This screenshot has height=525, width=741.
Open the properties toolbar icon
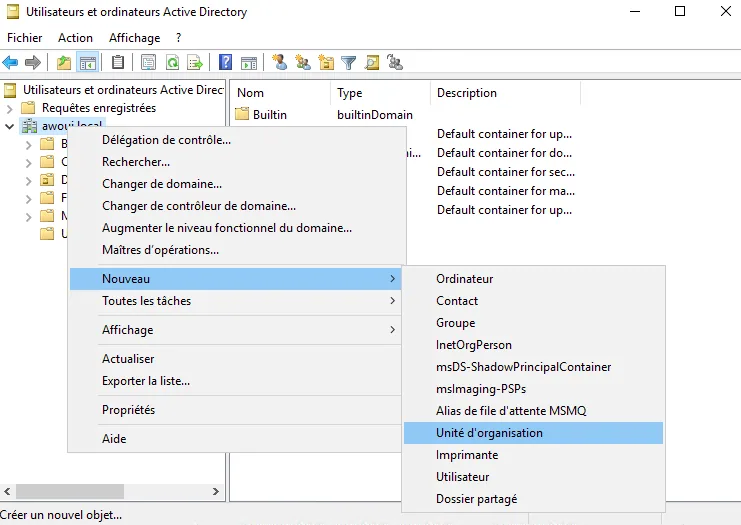pos(148,62)
